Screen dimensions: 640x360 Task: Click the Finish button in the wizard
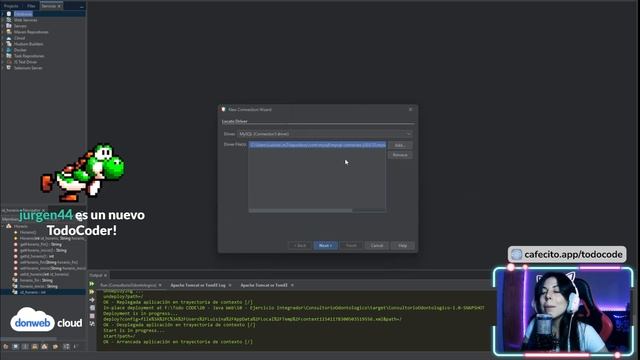(351, 245)
